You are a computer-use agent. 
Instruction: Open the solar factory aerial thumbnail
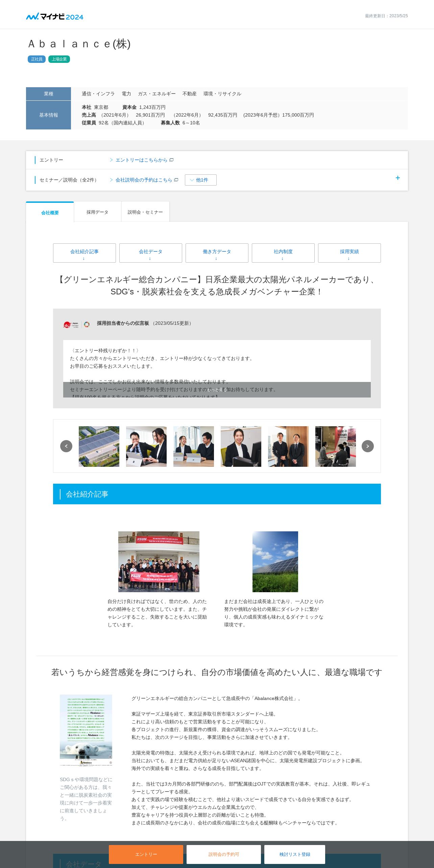99,447
